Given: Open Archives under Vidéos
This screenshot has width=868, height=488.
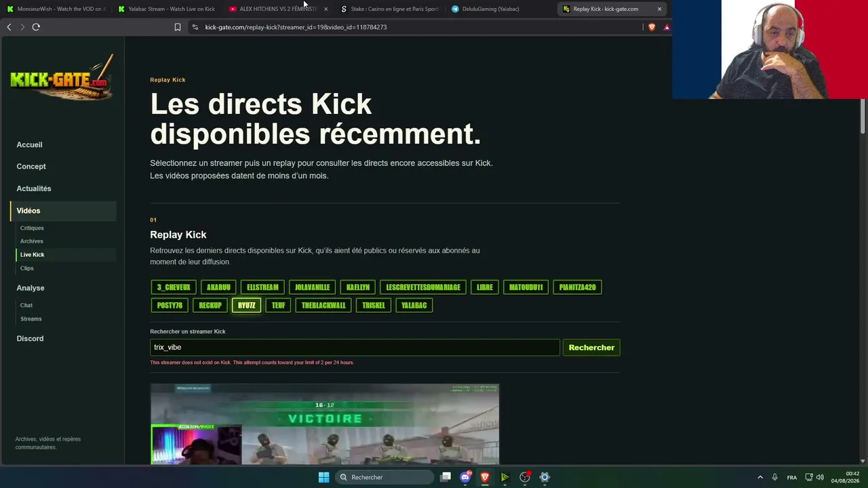Looking at the screenshot, I should (32, 241).
